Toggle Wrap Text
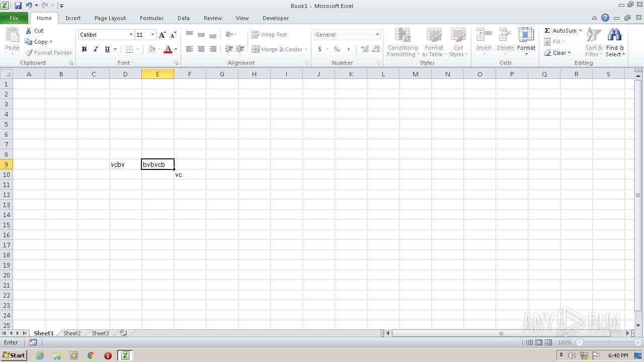Image resolution: width=644 pixels, height=362 pixels. (x=269, y=35)
